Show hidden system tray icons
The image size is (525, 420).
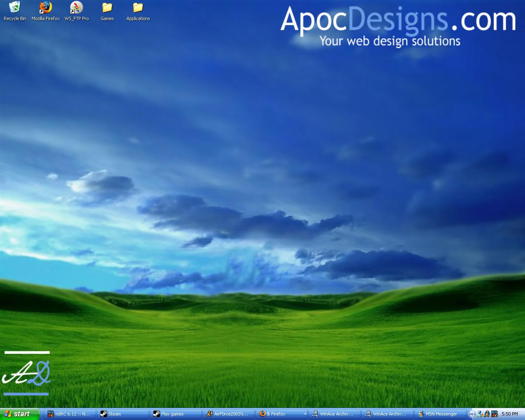(x=472, y=414)
